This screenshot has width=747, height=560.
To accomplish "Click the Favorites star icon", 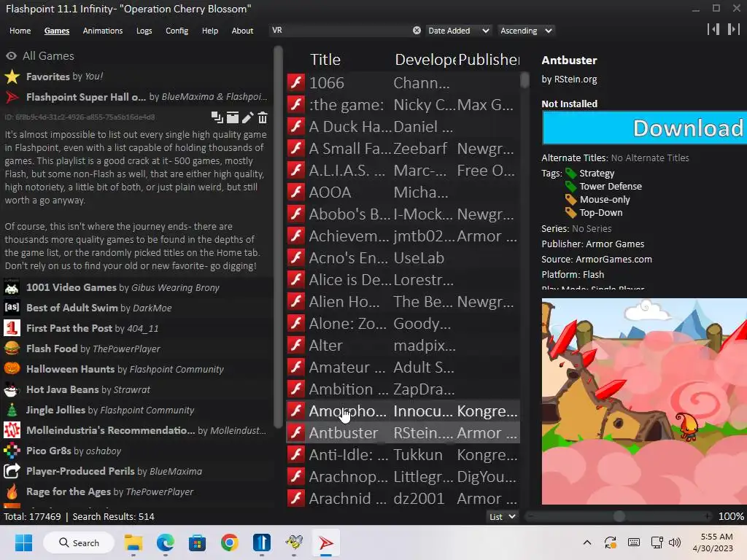I will [12, 77].
